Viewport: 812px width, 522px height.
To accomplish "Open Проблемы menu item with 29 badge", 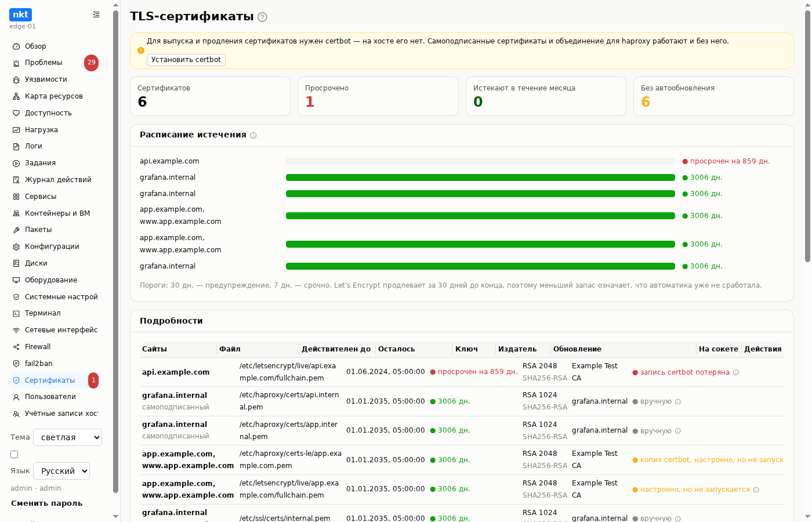I will tap(55, 63).
